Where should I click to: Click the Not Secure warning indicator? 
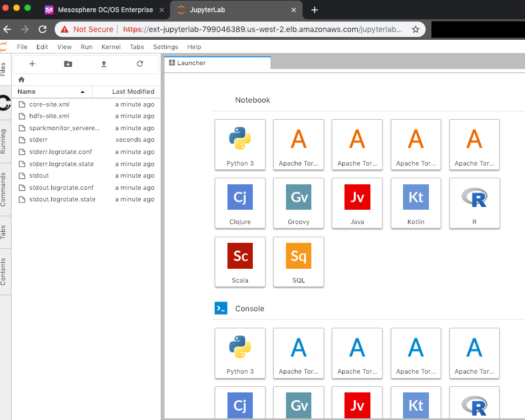[x=87, y=29]
